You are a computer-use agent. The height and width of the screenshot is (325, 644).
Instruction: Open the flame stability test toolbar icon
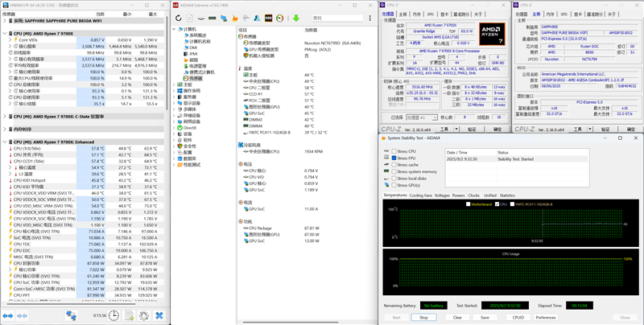[x=235, y=18]
